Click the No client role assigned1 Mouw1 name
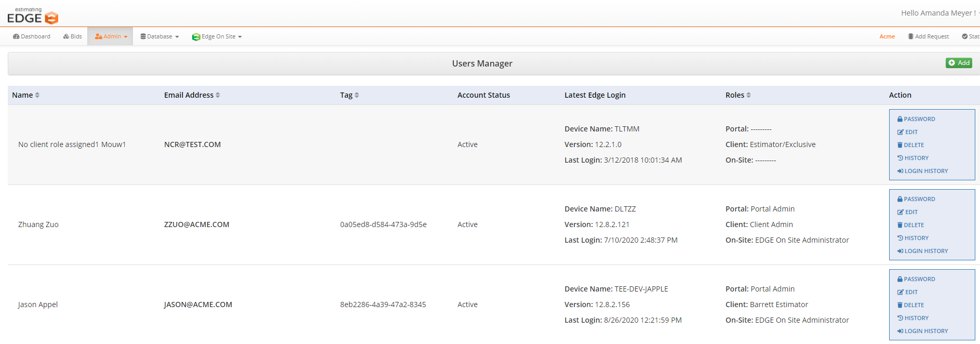 tap(72, 144)
